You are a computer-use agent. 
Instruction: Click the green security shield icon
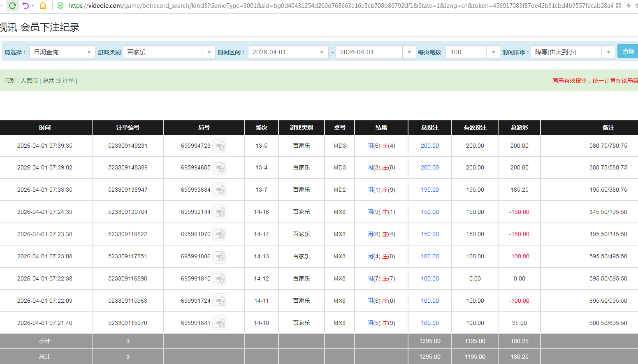pyautogui.click(x=60, y=6)
